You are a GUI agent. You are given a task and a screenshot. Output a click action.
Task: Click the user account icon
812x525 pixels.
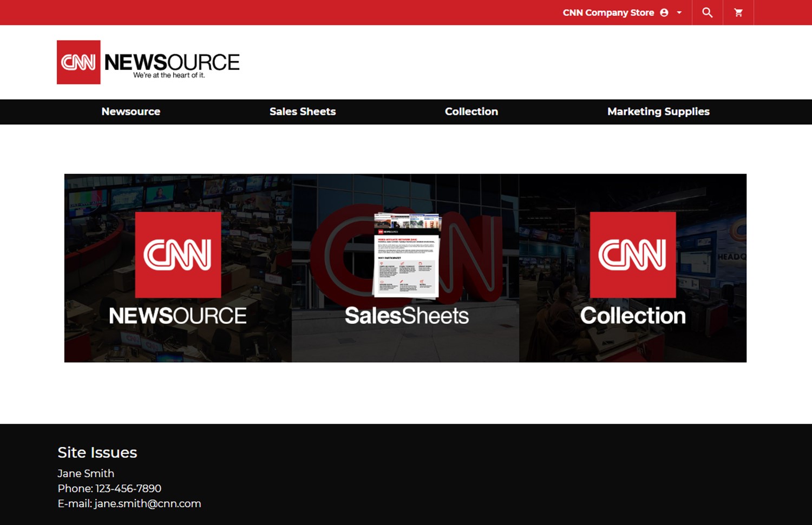(x=664, y=12)
